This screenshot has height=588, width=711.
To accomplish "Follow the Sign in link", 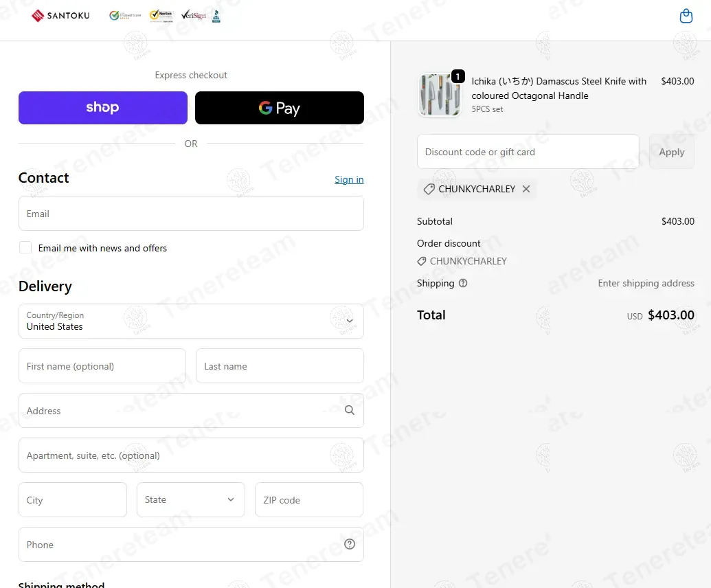I will [349, 179].
